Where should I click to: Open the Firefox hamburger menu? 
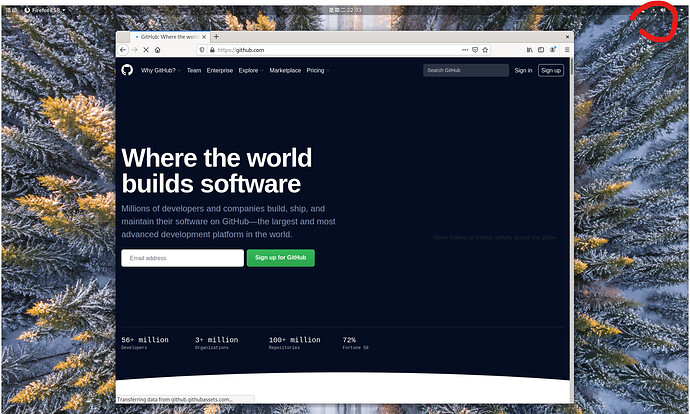(567, 50)
